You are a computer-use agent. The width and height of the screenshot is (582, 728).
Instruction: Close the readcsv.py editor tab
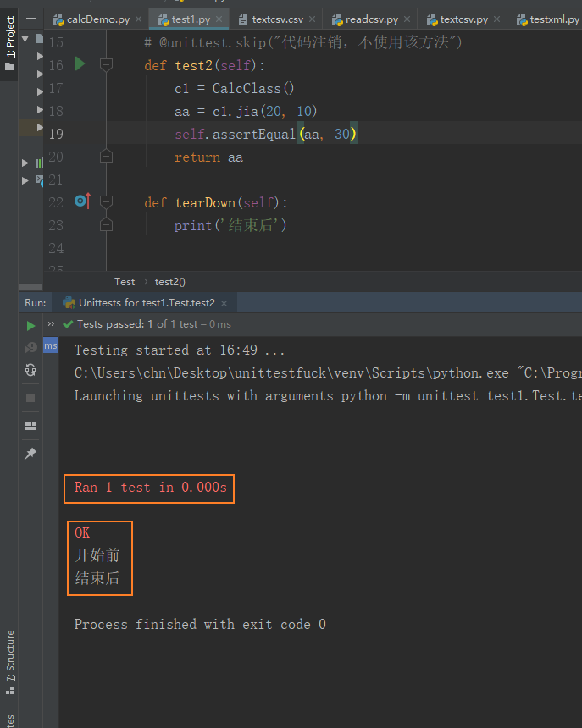tap(407, 19)
